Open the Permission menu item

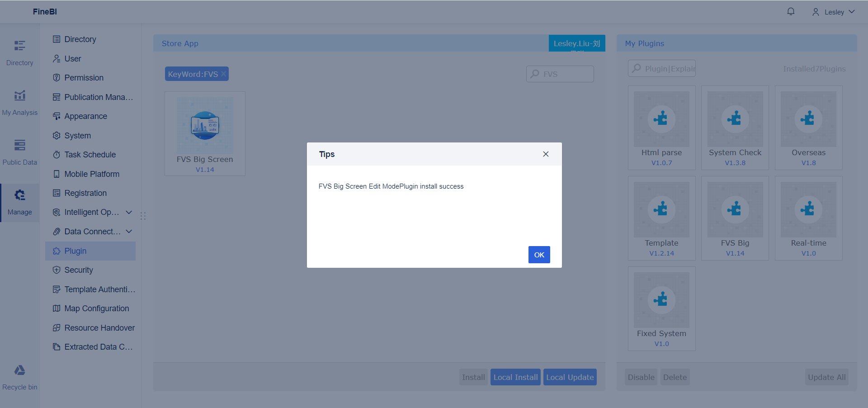(90, 78)
